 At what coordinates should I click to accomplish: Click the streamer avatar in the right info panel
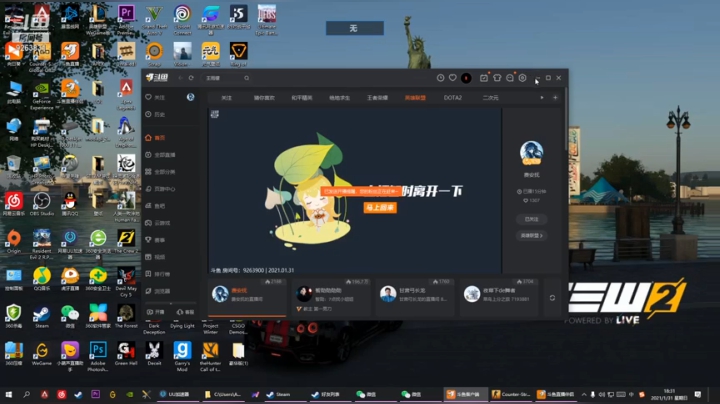531,152
